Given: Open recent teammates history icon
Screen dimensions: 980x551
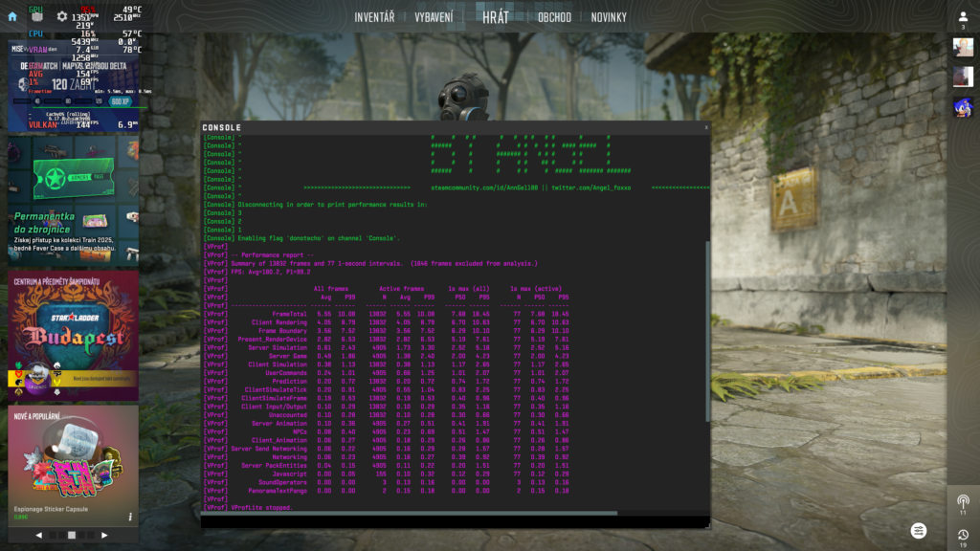Looking at the screenshot, I should [x=963, y=535].
